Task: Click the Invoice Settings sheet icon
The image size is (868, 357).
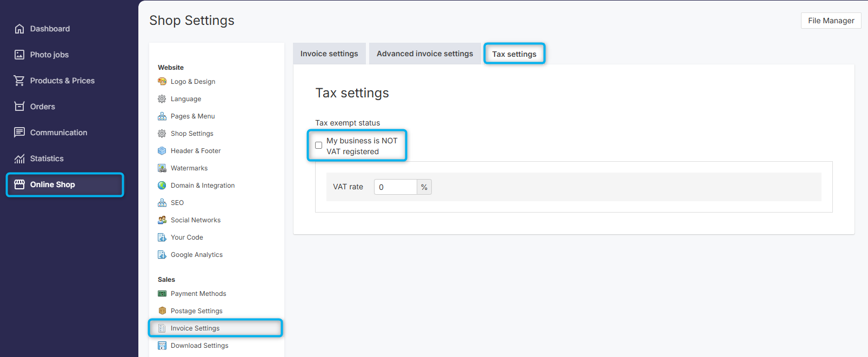Action: tap(162, 328)
